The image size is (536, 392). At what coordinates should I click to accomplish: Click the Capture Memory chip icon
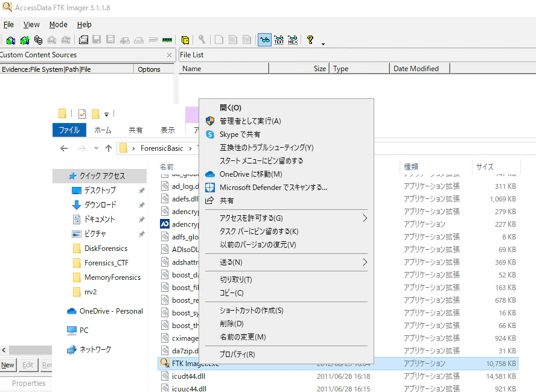167,40
